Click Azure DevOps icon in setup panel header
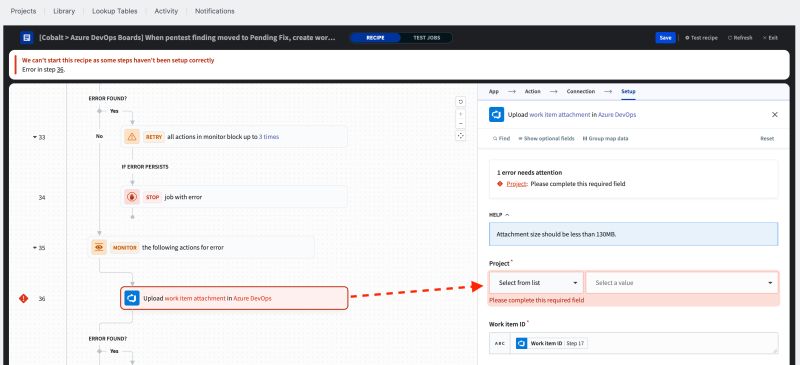 pyautogui.click(x=496, y=115)
